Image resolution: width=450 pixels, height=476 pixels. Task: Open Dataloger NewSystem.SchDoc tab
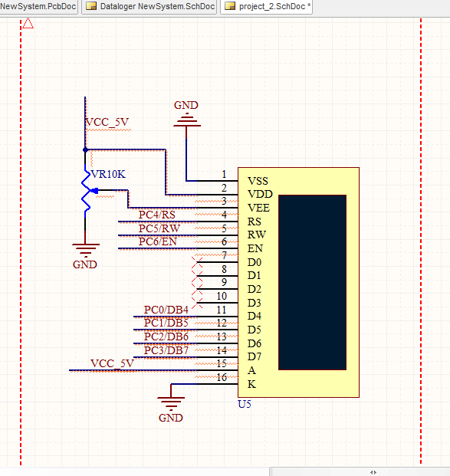point(149,6)
